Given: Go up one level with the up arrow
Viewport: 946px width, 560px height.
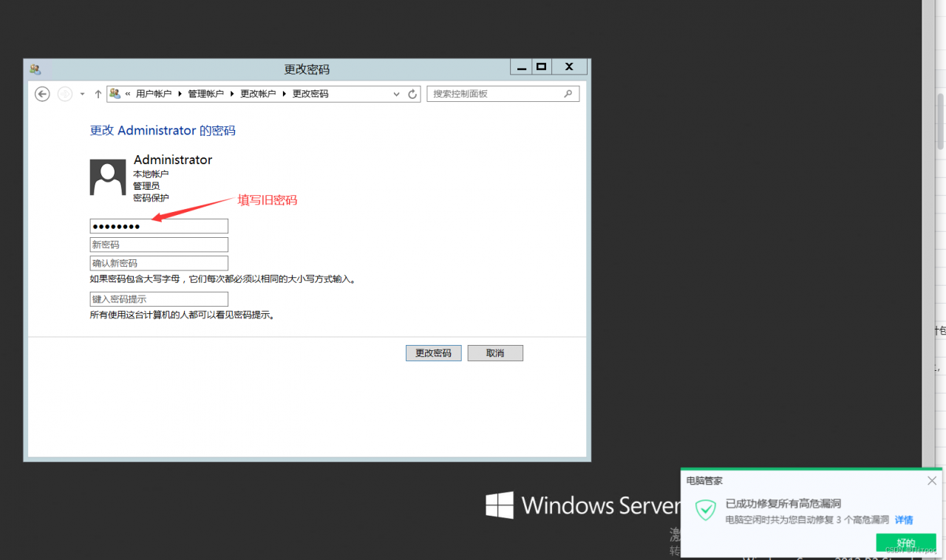Looking at the screenshot, I should [98, 94].
